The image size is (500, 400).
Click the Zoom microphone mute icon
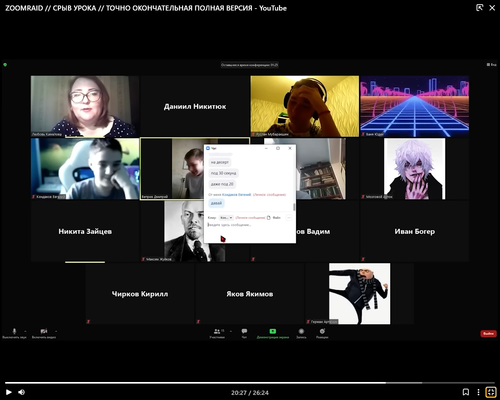click(x=14, y=331)
